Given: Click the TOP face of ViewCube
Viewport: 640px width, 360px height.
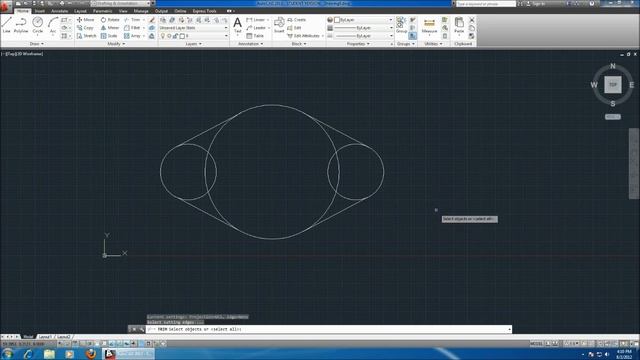Looking at the screenshot, I should click(613, 85).
